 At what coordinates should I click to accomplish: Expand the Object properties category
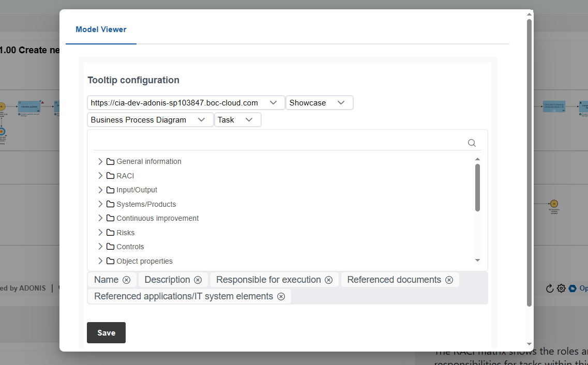[x=100, y=261]
